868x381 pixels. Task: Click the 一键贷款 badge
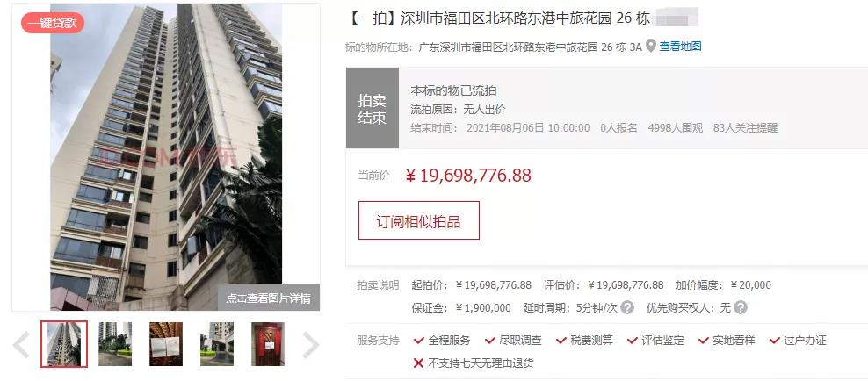point(53,23)
